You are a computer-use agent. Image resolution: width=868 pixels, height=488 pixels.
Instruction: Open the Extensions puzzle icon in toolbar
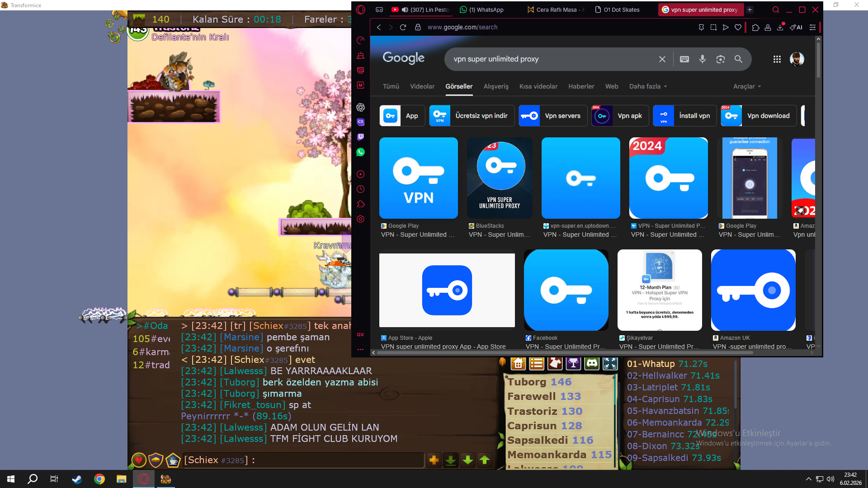pos(755,27)
